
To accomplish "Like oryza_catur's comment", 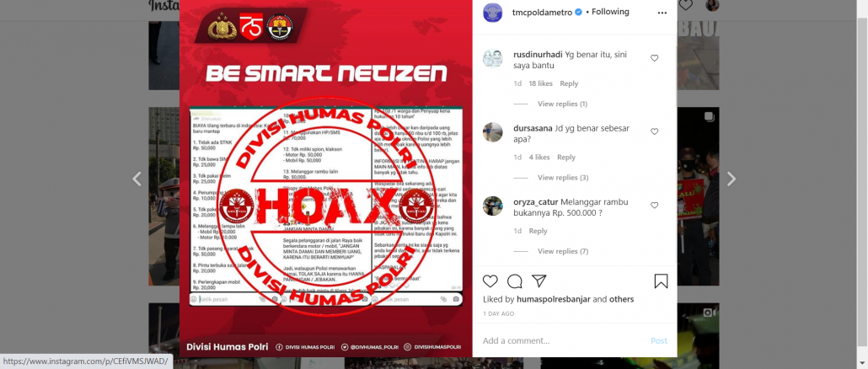I will tap(654, 206).
